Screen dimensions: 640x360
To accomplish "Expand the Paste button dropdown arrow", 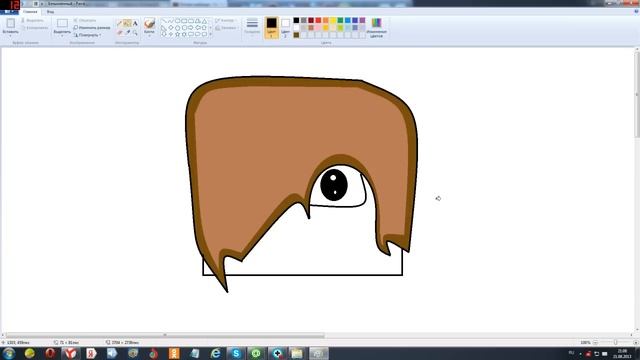I will 11,36.
